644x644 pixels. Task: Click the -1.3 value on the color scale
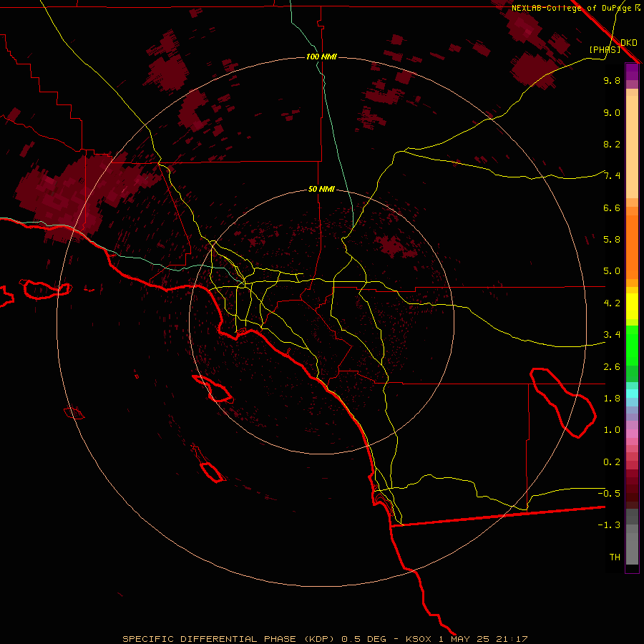click(x=609, y=525)
